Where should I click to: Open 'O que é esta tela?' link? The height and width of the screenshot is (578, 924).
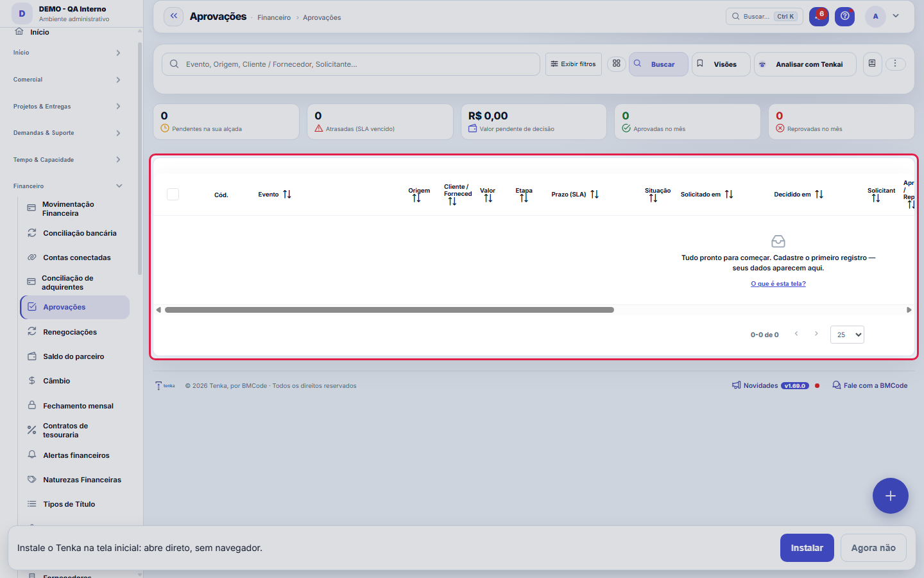778,284
